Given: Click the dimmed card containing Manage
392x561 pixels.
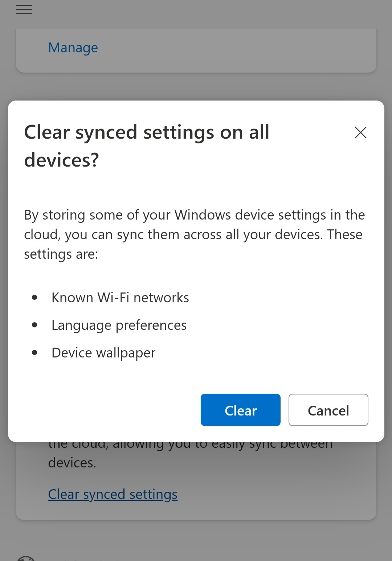Looking at the screenshot, I should coord(196,50).
